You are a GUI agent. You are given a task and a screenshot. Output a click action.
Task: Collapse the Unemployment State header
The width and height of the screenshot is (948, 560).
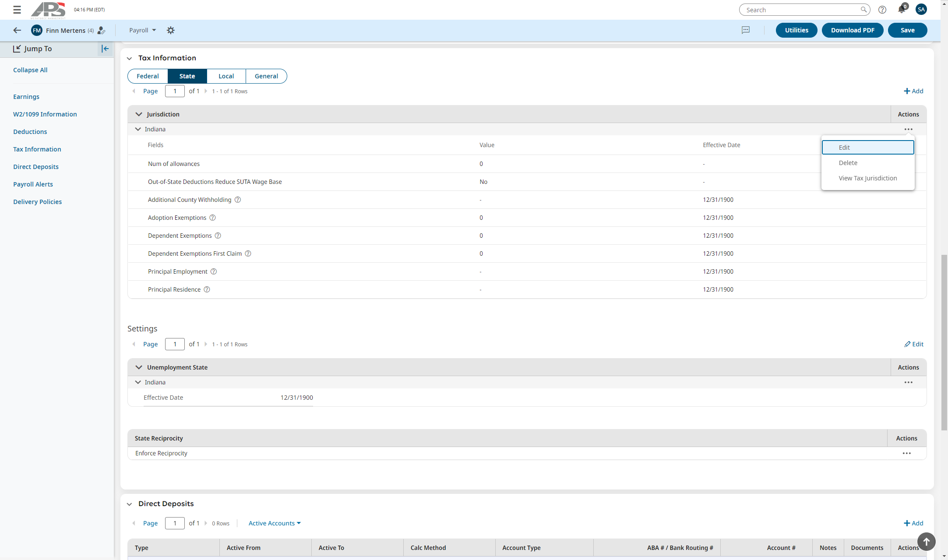tap(139, 367)
